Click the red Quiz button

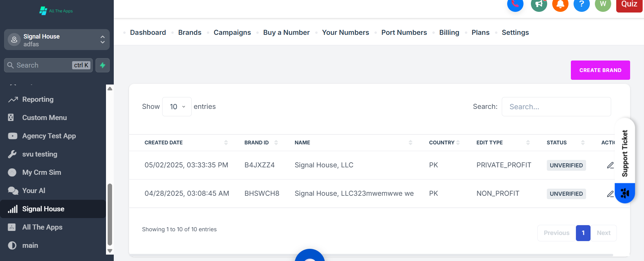629,5
